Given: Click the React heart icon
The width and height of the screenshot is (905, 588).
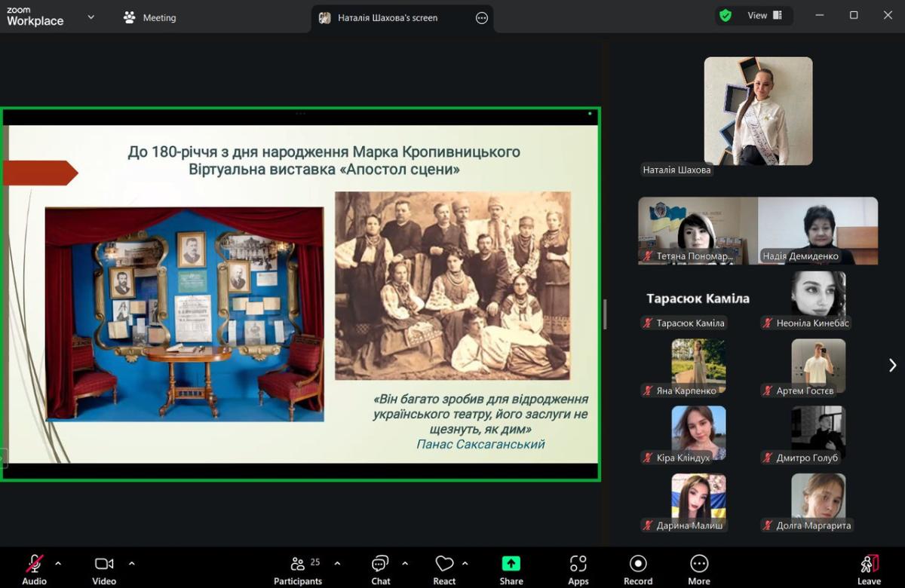Looking at the screenshot, I should (444, 564).
